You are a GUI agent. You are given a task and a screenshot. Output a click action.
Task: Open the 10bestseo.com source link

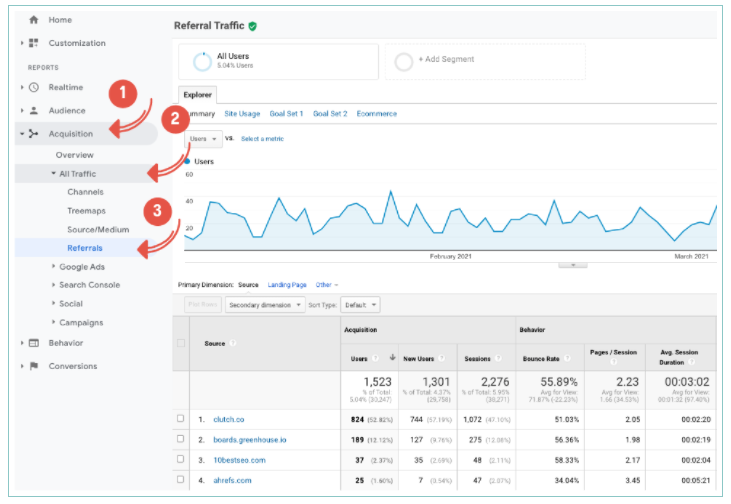click(x=239, y=460)
